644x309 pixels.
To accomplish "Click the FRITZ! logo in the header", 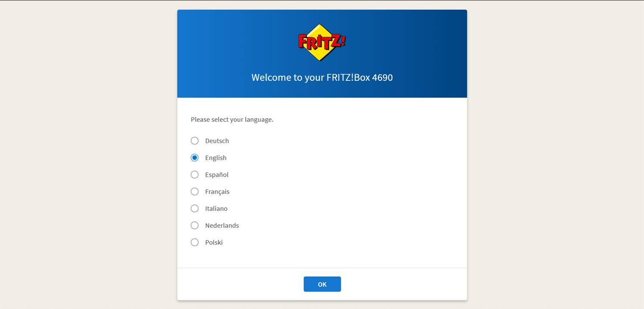I will coord(322,42).
